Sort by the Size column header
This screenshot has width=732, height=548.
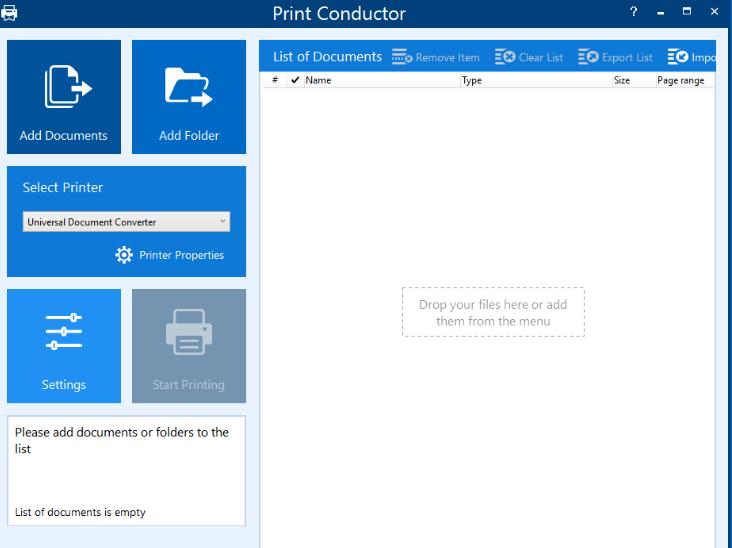633,80
